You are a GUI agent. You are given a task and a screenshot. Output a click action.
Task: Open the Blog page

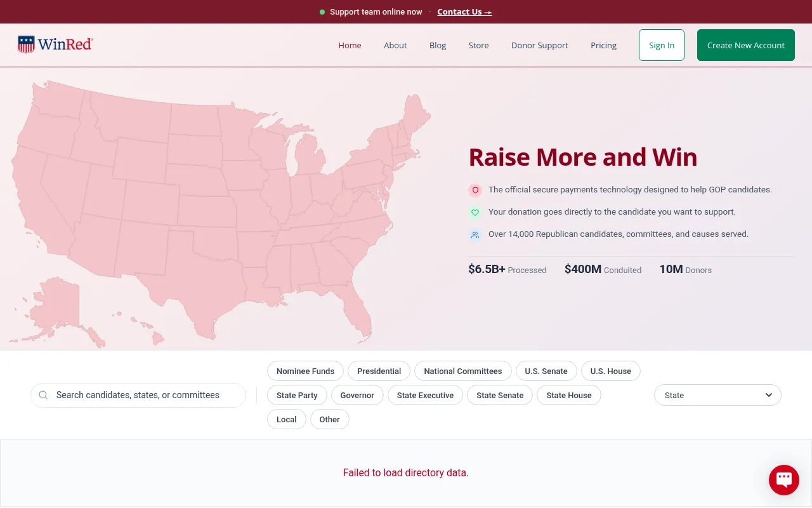[438, 45]
